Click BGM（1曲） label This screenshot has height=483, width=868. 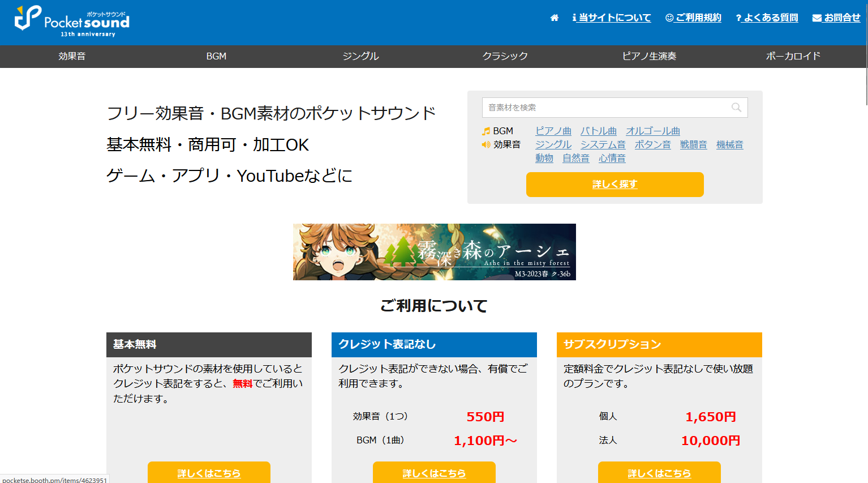pyautogui.click(x=380, y=440)
